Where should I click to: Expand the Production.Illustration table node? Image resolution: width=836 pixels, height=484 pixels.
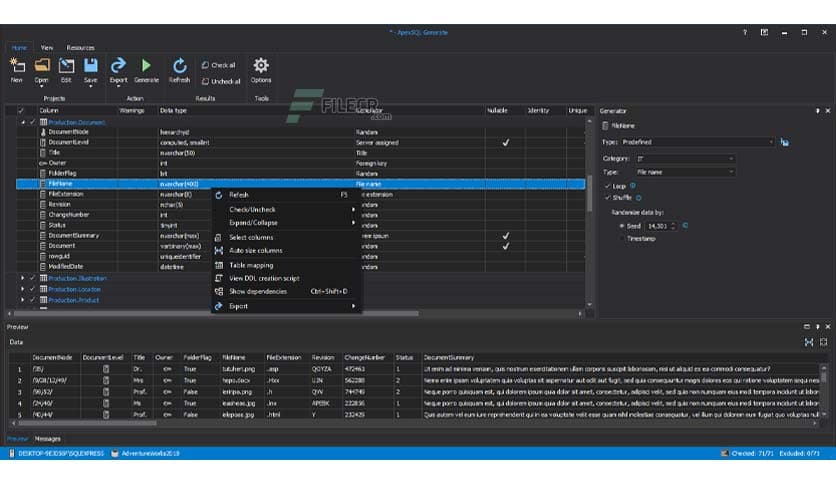22,278
